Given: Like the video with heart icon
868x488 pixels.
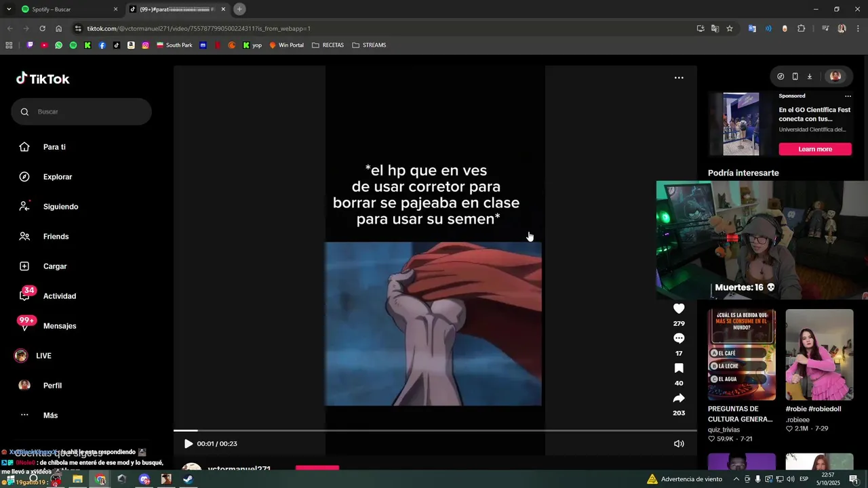Looking at the screenshot, I should 679,308.
